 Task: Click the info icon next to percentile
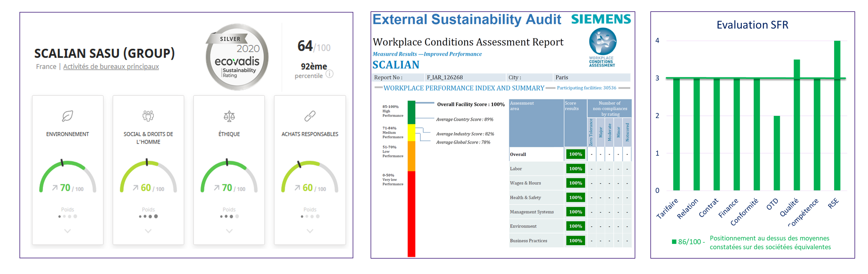(329, 74)
